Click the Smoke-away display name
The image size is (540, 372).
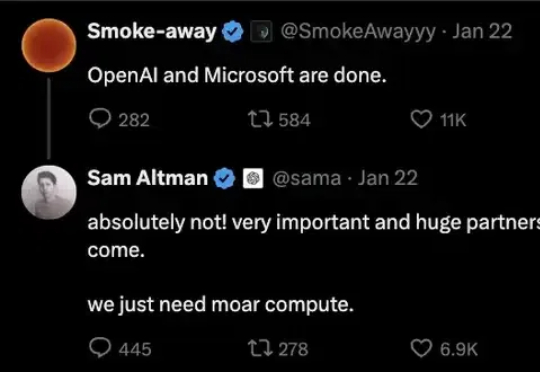click(152, 31)
